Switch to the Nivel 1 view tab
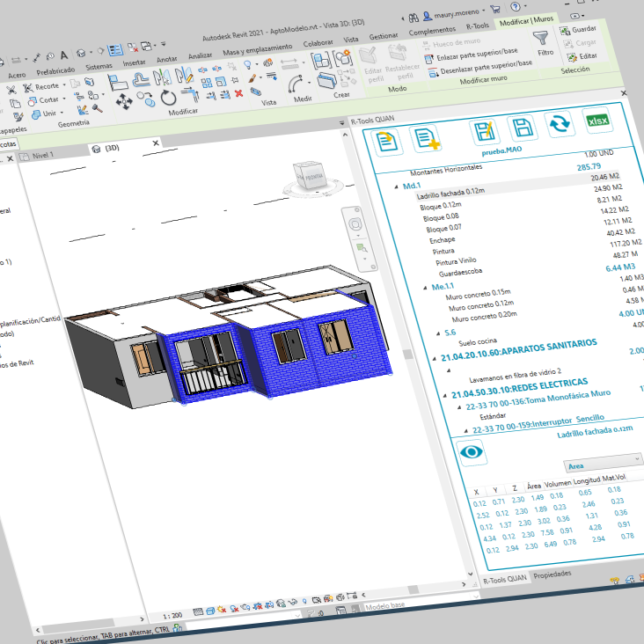Image resolution: width=644 pixels, height=644 pixels. 42,156
